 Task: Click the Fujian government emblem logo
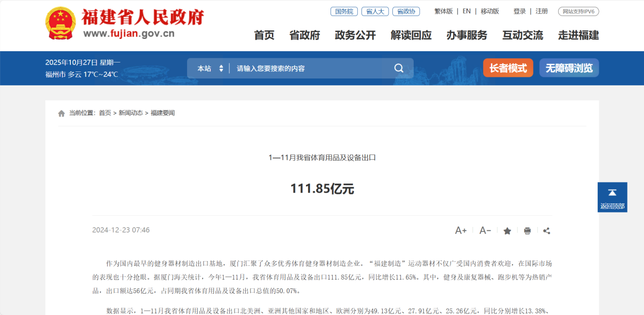61,23
